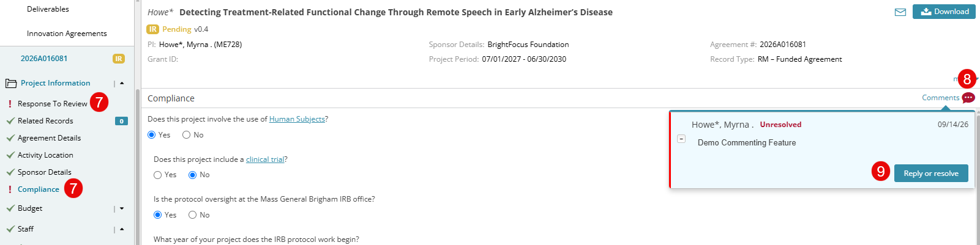
Task: Click the Download button
Action: coord(944,12)
